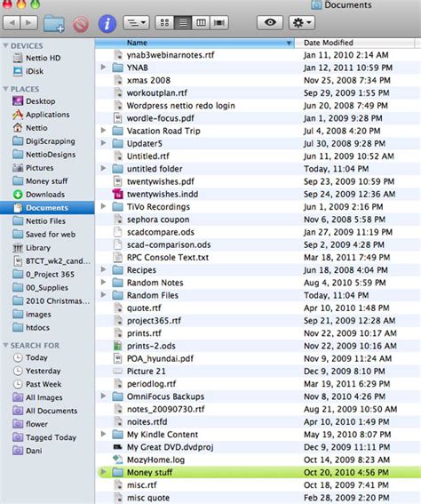Select ynab3webinarnotes.rtf file
This screenshot has width=421, height=504.
pos(171,55)
